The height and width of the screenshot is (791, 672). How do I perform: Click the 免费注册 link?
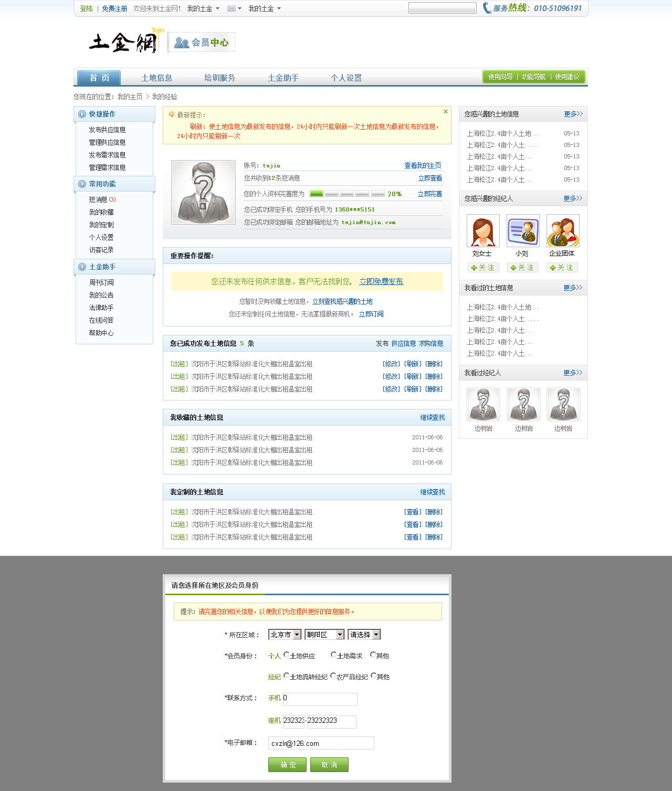click(114, 8)
